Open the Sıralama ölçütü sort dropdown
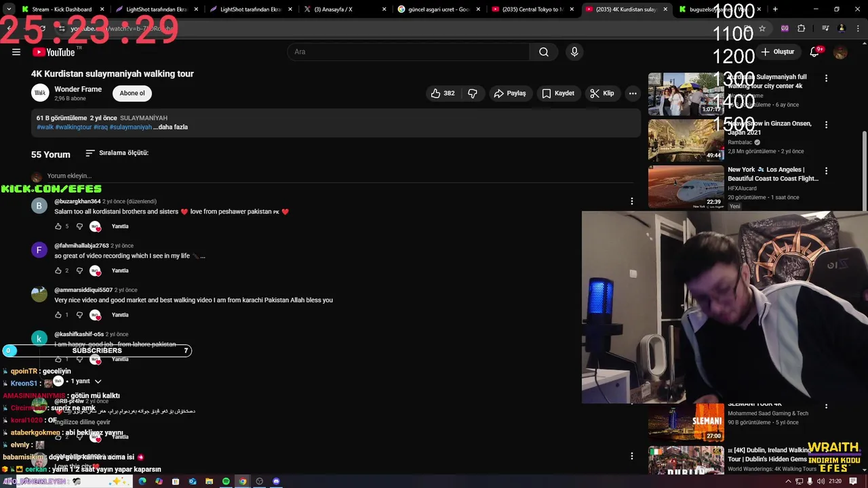This screenshot has width=868, height=488. [x=117, y=153]
